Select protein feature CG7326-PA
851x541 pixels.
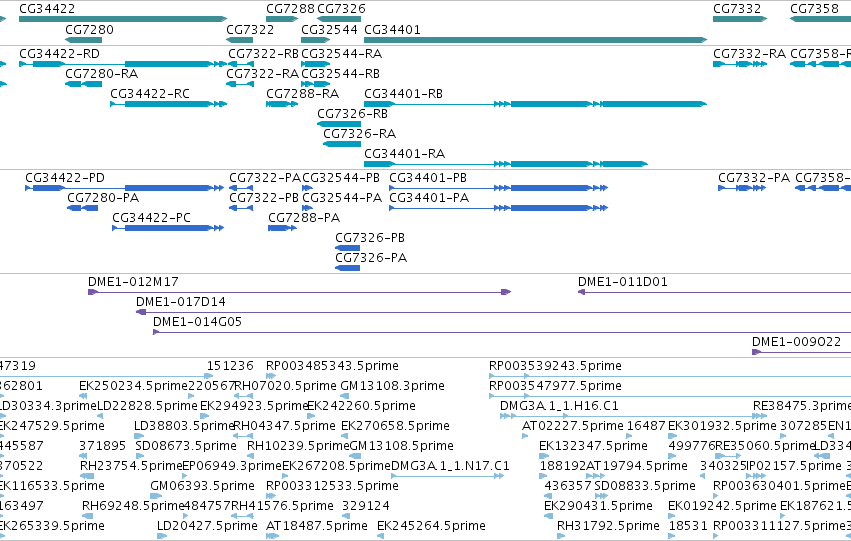[347, 269]
